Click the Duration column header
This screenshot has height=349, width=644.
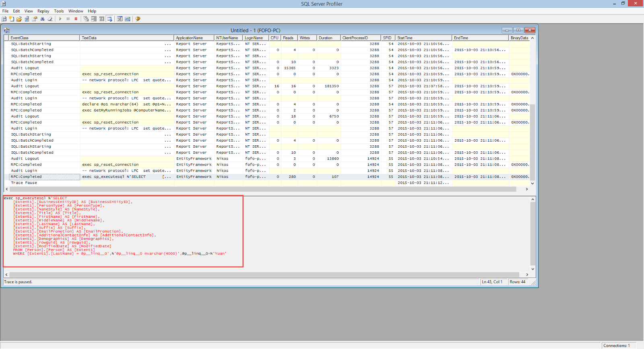(x=329, y=38)
